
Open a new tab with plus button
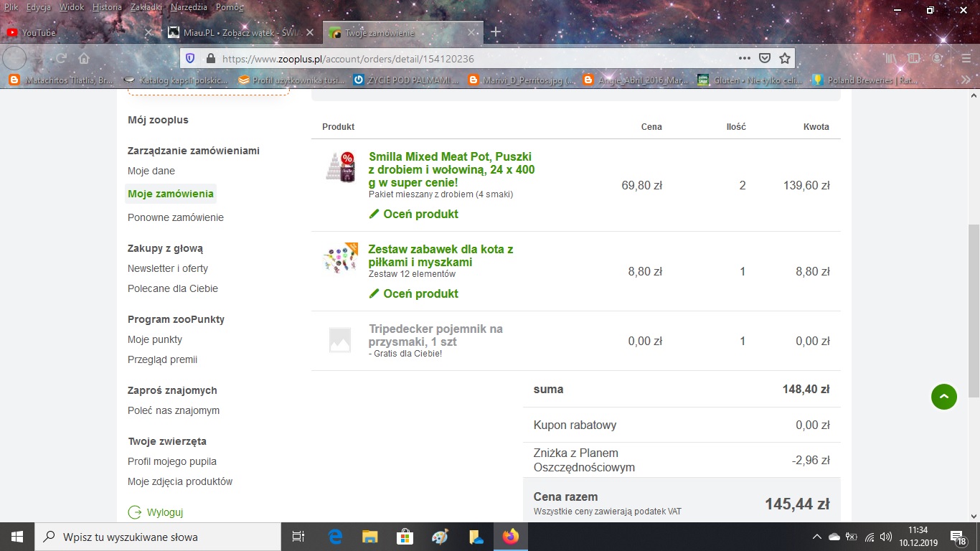496,32
